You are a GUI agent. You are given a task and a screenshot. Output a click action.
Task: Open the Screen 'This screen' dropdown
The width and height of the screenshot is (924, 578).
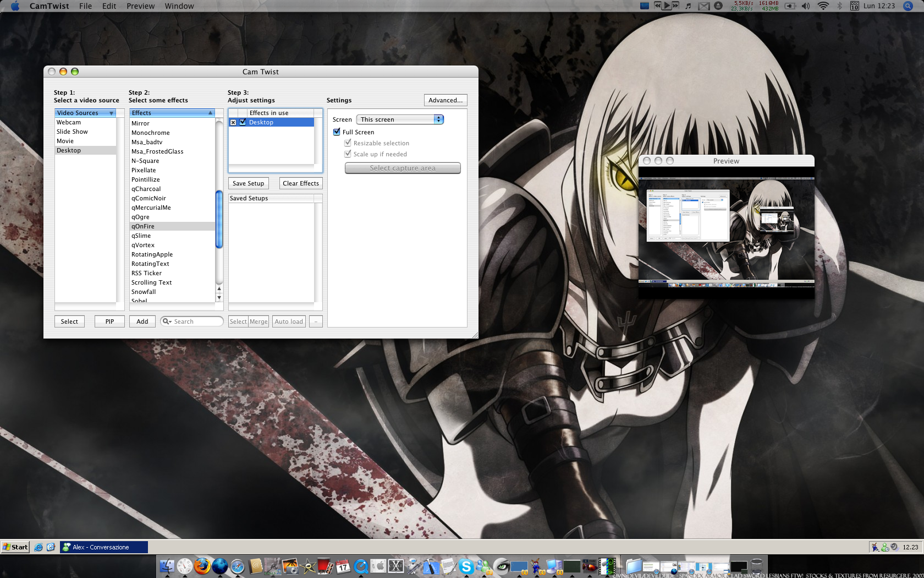coord(400,119)
